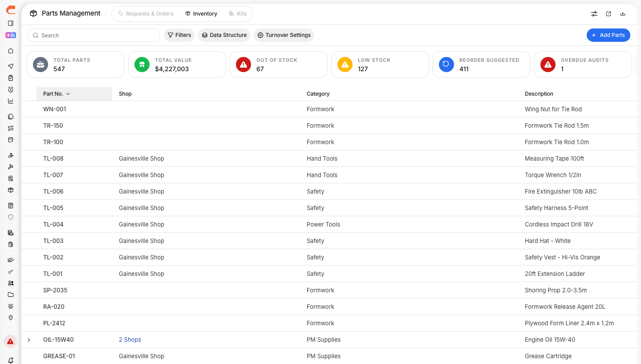Image resolution: width=641 pixels, height=364 pixels.
Task: Open the folder sidebar icon
Action: pyautogui.click(x=11, y=295)
